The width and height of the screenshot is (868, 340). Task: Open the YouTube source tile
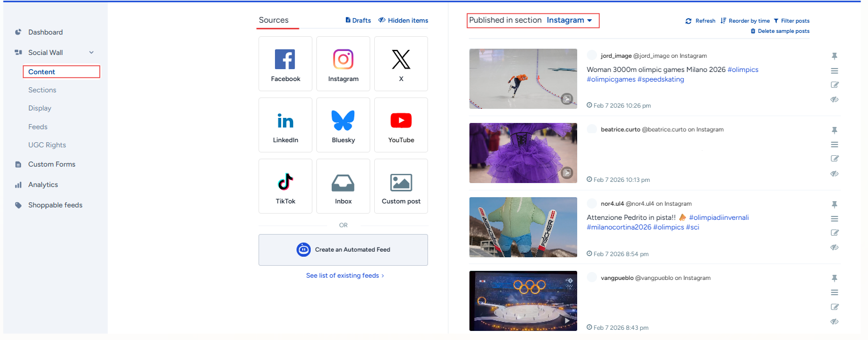[x=401, y=125]
